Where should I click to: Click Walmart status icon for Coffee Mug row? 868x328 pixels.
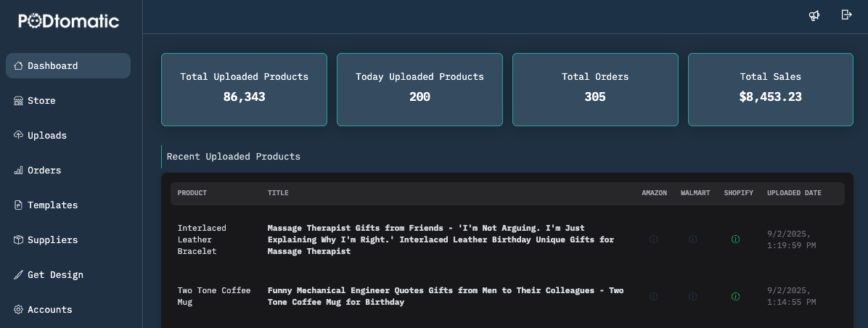click(692, 297)
